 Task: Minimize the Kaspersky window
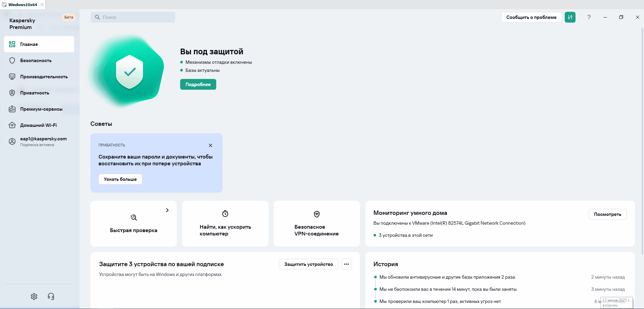click(x=605, y=17)
